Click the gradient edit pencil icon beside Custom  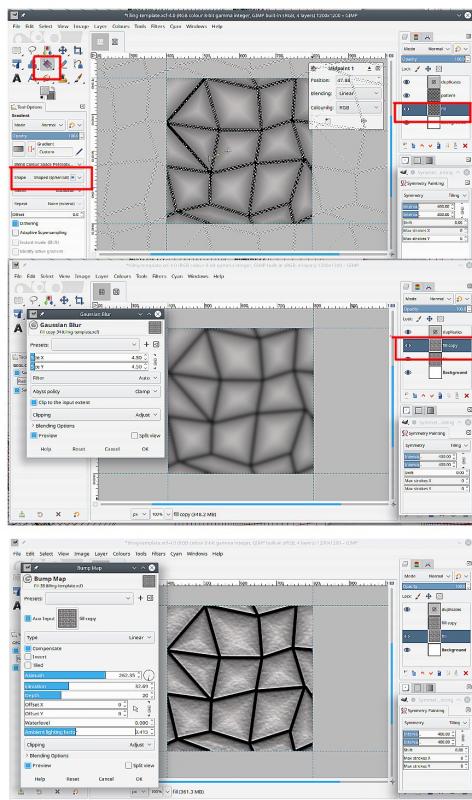[x=79, y=152]
